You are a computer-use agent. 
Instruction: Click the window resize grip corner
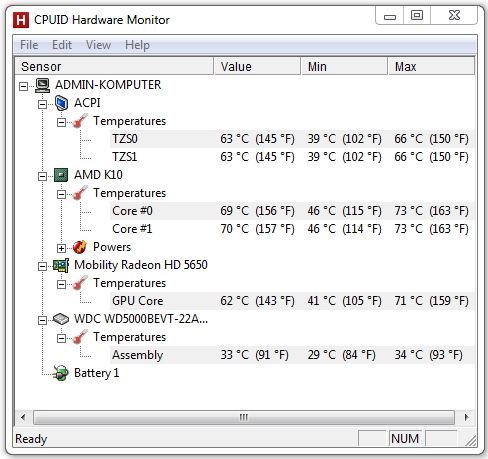pyautogui.click(x=471, y=441)
